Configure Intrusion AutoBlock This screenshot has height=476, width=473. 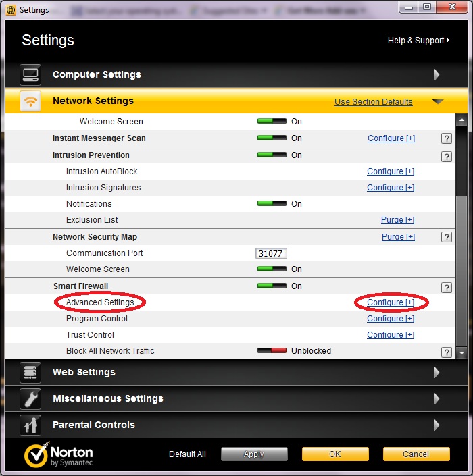(x=391, y=171)
